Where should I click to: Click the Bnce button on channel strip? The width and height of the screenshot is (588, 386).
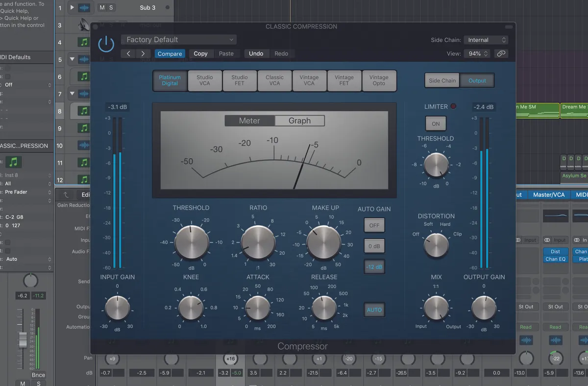click(38, 375)
